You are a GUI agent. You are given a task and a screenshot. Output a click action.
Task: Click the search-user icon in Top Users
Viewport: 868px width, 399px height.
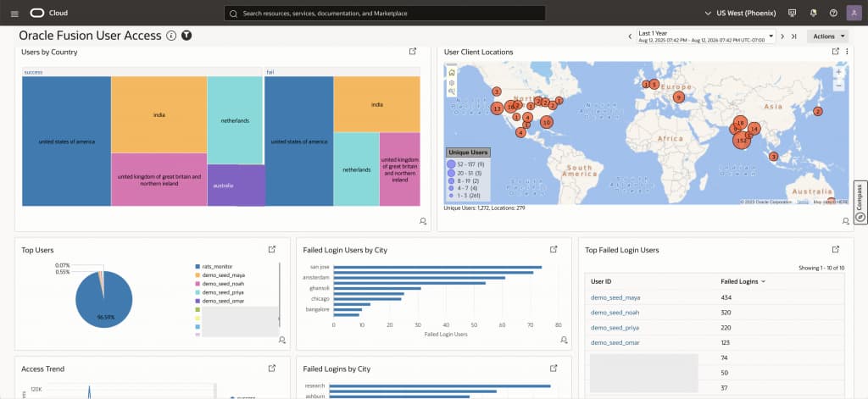(x=282, y=339)
